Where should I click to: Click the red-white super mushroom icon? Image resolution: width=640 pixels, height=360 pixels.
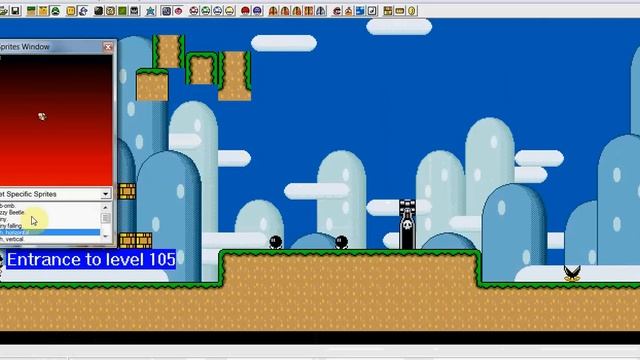194,11
